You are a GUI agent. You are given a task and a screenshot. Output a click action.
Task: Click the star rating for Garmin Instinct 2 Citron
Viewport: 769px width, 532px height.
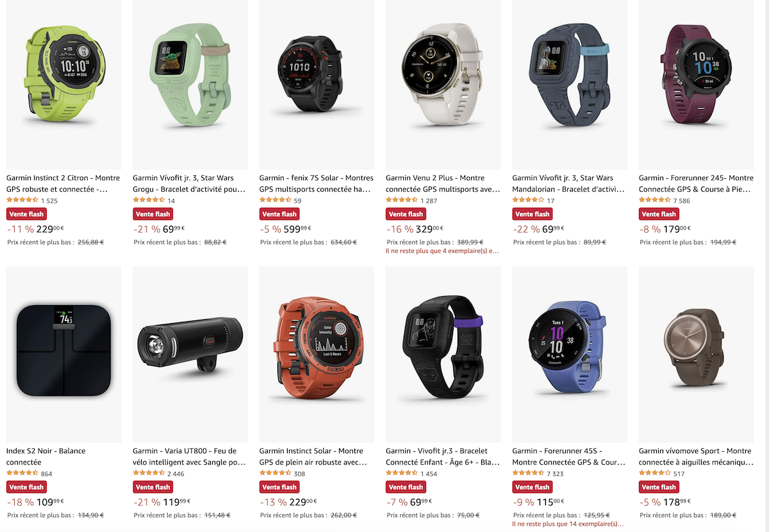22,200
